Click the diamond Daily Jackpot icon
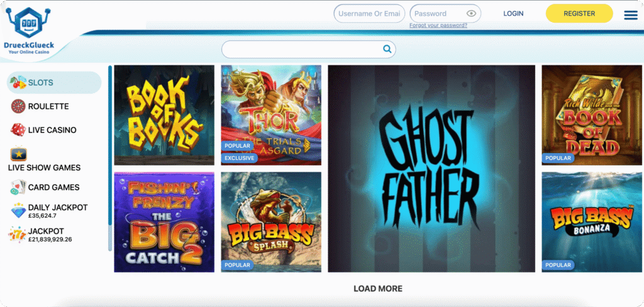Image resolution: width=644 pixels, height=307 pixels. 18,210
